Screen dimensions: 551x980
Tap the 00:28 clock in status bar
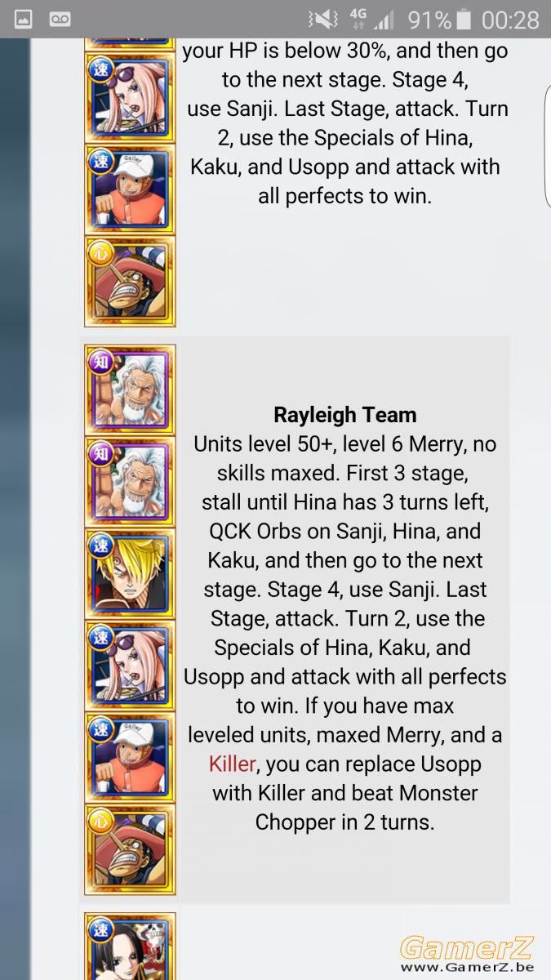pos(511,20)
